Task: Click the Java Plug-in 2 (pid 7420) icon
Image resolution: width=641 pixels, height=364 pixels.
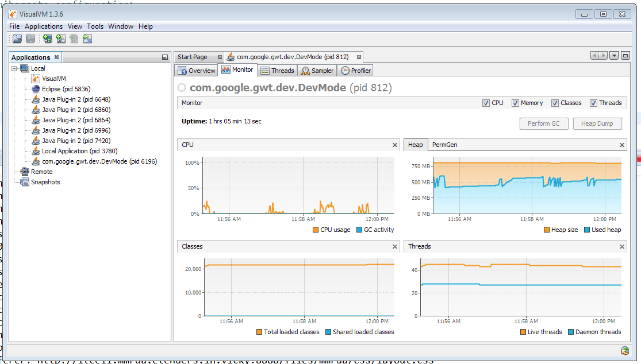Action: coord(36,141)
